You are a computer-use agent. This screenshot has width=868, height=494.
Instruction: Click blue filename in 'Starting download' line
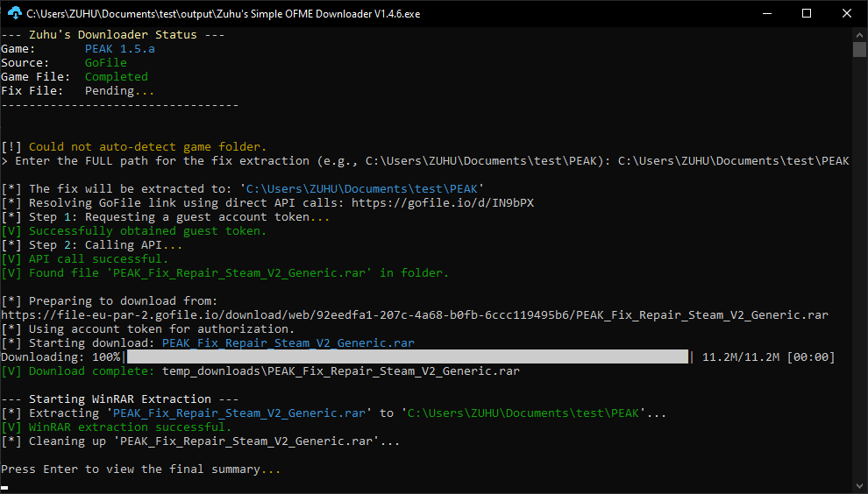(288, 343)
